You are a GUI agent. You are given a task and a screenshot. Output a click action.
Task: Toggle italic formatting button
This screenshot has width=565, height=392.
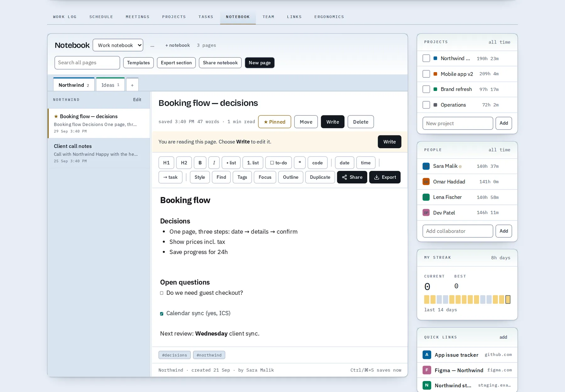[214, 163]
